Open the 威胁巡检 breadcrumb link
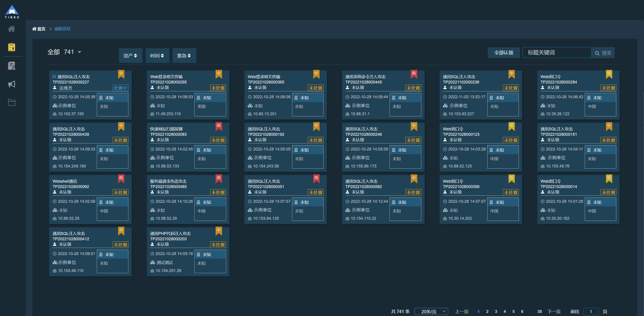The height and width of the screenshot is (316, 644). click(x=62, y=29)
